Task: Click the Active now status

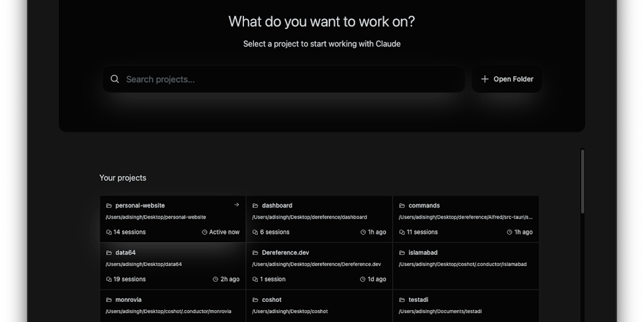Action: pos(225,232)
